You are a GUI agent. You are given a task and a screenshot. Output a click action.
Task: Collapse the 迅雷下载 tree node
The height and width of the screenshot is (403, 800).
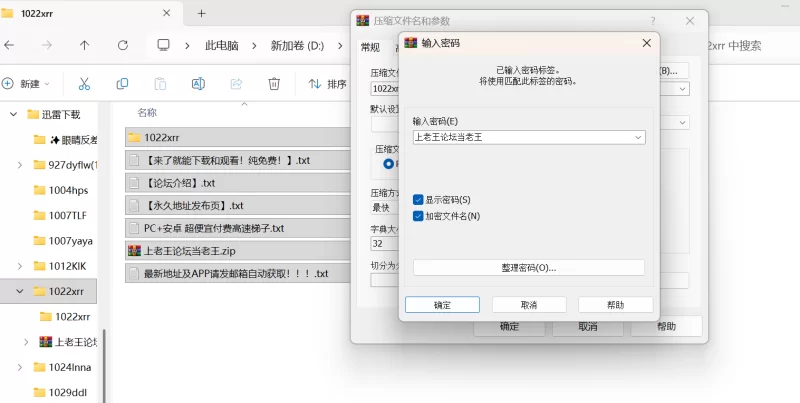[14, 115]
